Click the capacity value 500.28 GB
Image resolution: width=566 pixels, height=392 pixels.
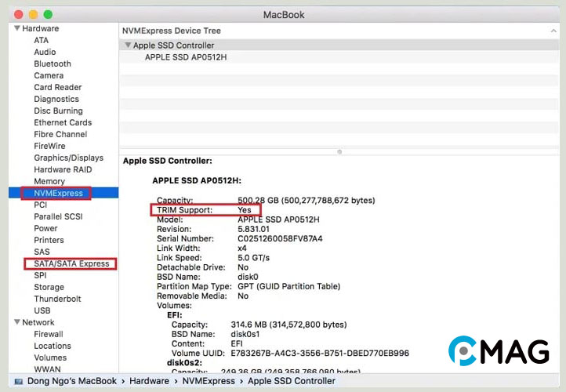(x=258, y=201)
